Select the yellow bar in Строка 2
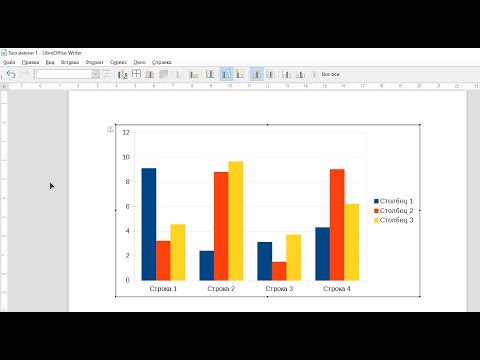This screenshot has height=360, width=480. click(236, 221)
